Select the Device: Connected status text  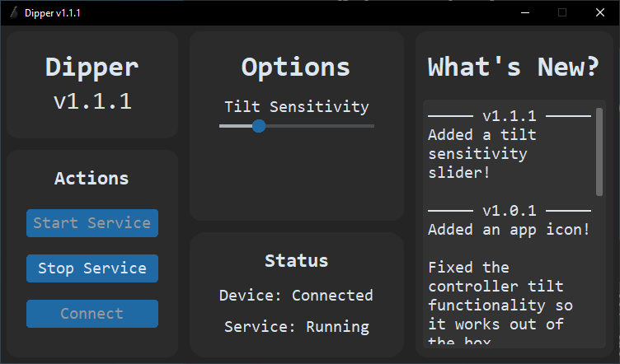click(297, 295)
